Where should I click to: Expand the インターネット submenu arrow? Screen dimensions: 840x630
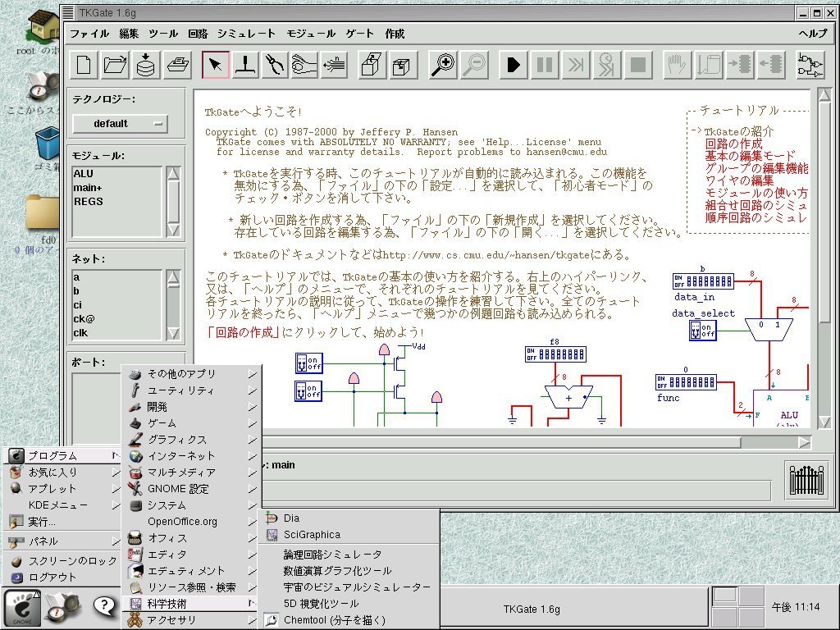coord(253,456)
